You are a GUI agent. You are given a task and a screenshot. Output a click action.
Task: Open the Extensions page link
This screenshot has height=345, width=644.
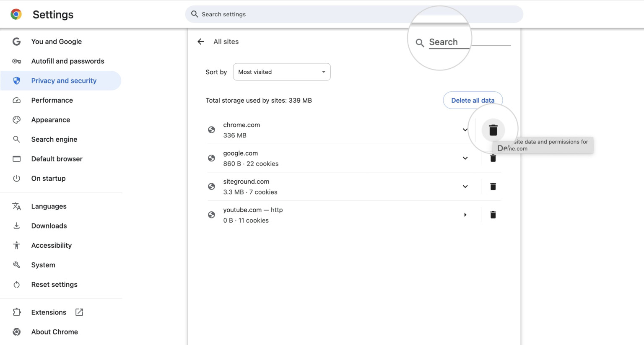[x=49, y=312]
